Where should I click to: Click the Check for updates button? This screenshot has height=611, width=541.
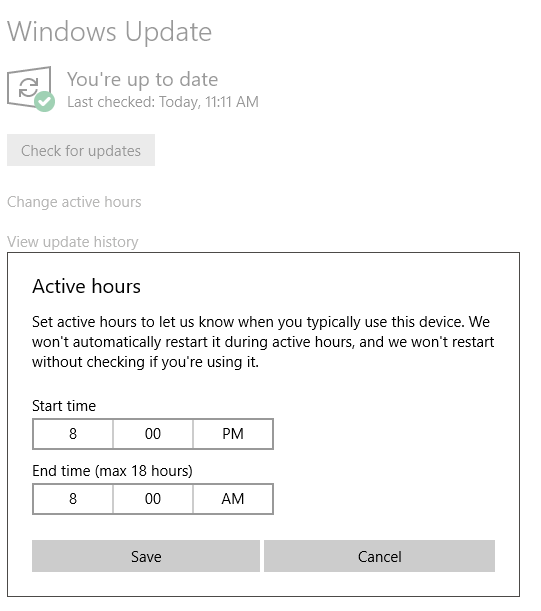click(81, 150)
